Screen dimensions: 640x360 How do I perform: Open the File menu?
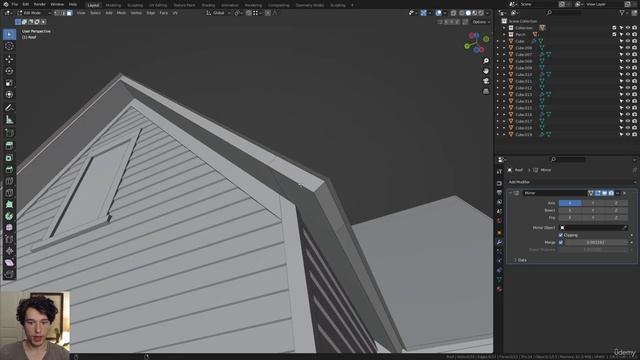pos(15,4)
